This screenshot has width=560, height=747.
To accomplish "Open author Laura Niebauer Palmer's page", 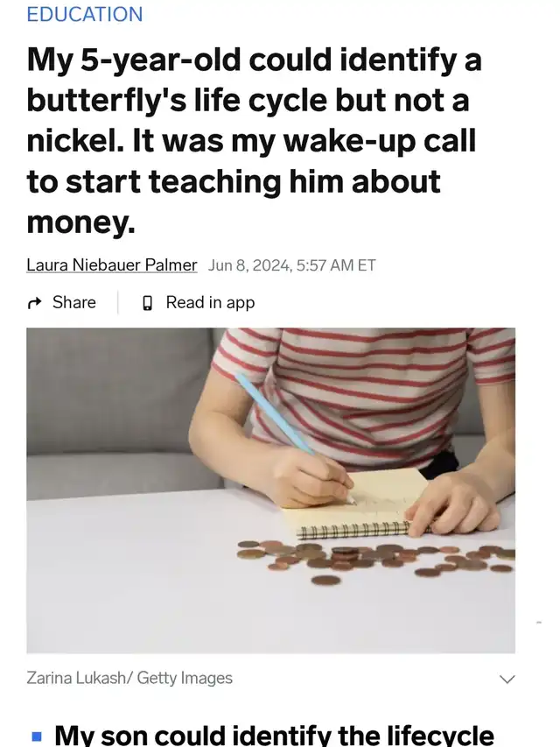I will click(111, 264).
